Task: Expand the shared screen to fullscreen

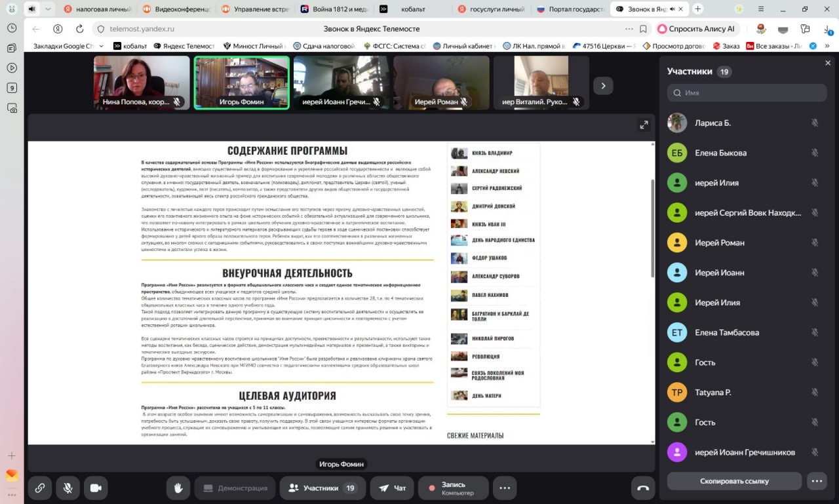Action: 644,125
